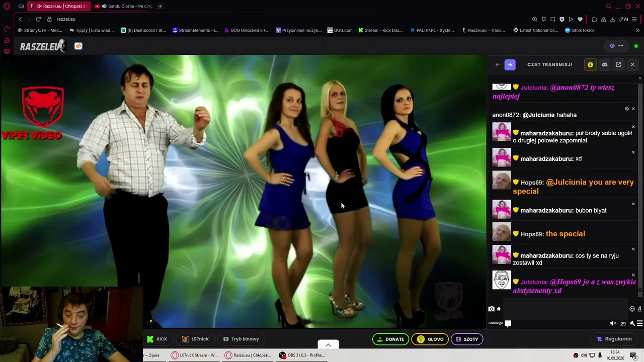644x362 pixels.
Task: Click the RASZEI.EU site logo
Action: (x=43, y=46)
